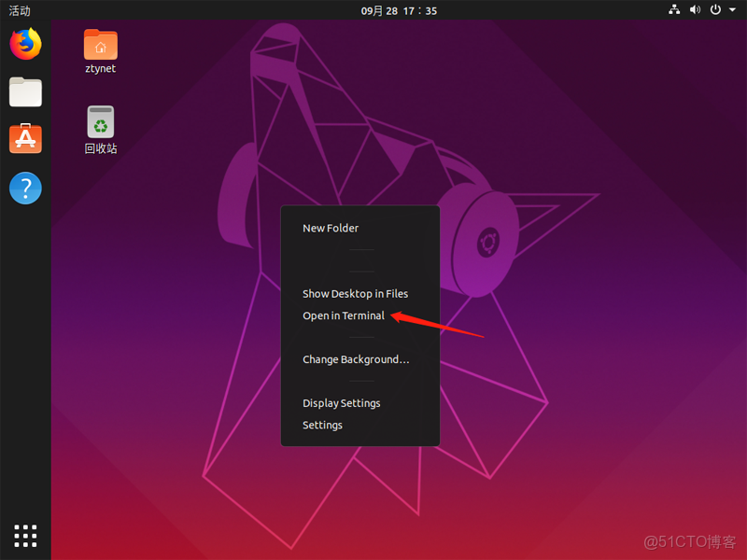Launch Firefox from the dock
The width and height of the screenshot is (747, 560).
(x=26, y=44)
